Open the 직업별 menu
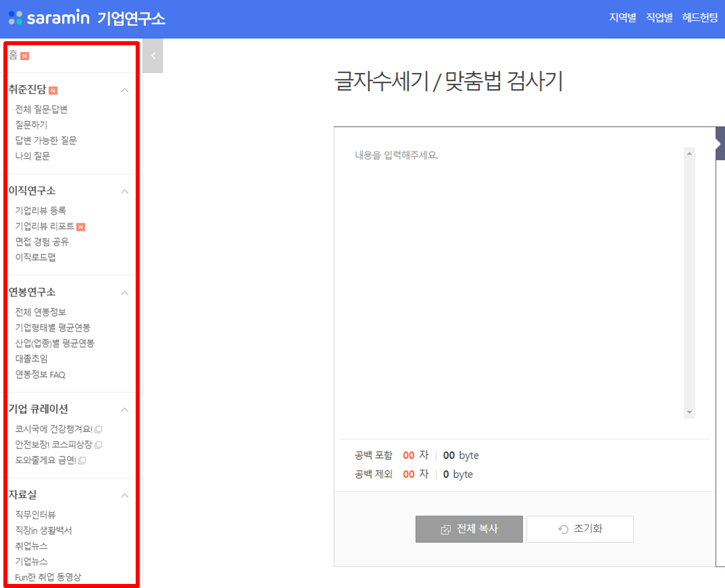The width and height of the screenshot is (725, 588). tap(659, 17)
